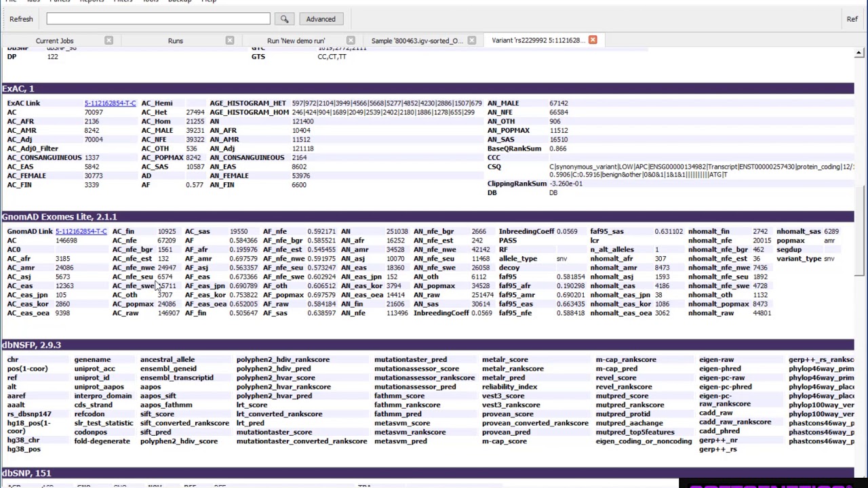Click the Ref button at top right

pyautogui.click(x=852, y=19)
